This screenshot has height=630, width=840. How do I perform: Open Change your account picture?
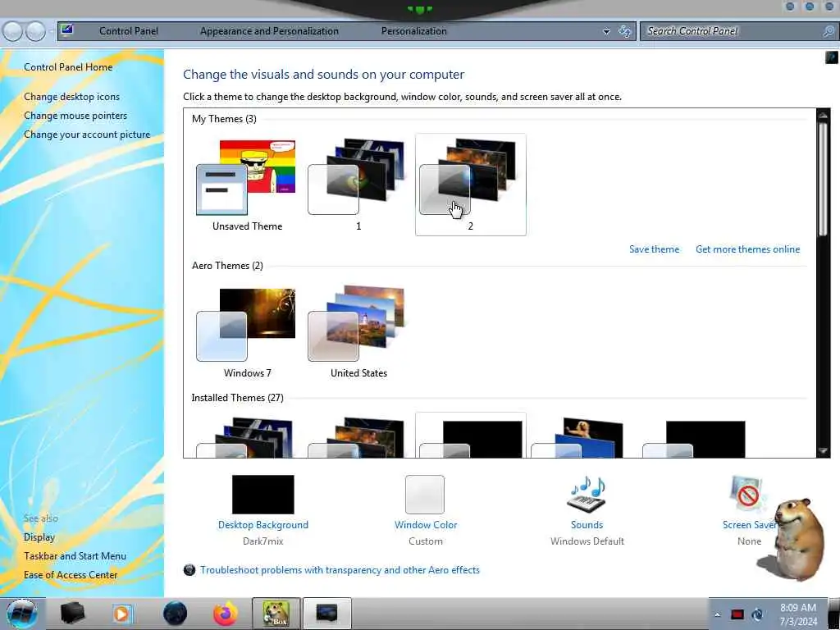[x=87, y=135]
